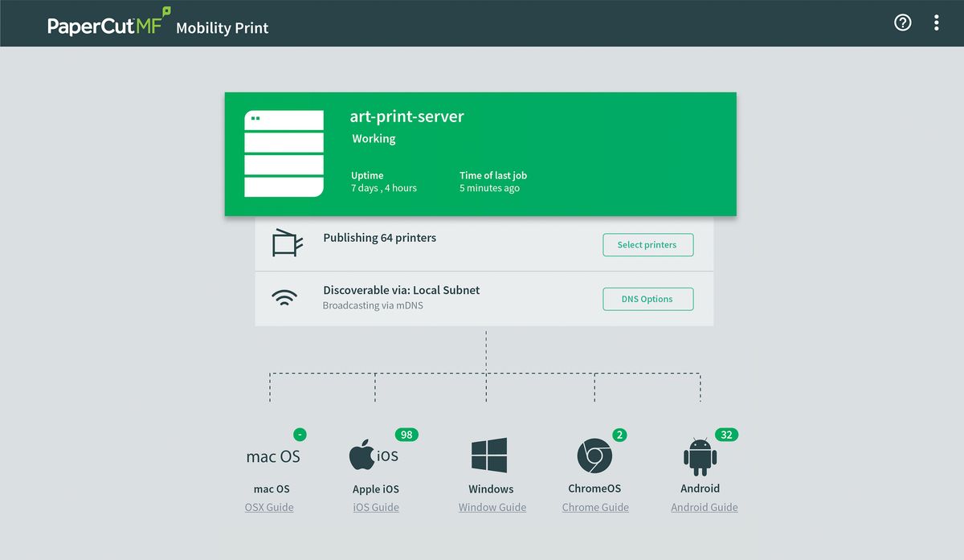Open the three-dot overflow menu
964x560 pixels.
click(937, 22)
